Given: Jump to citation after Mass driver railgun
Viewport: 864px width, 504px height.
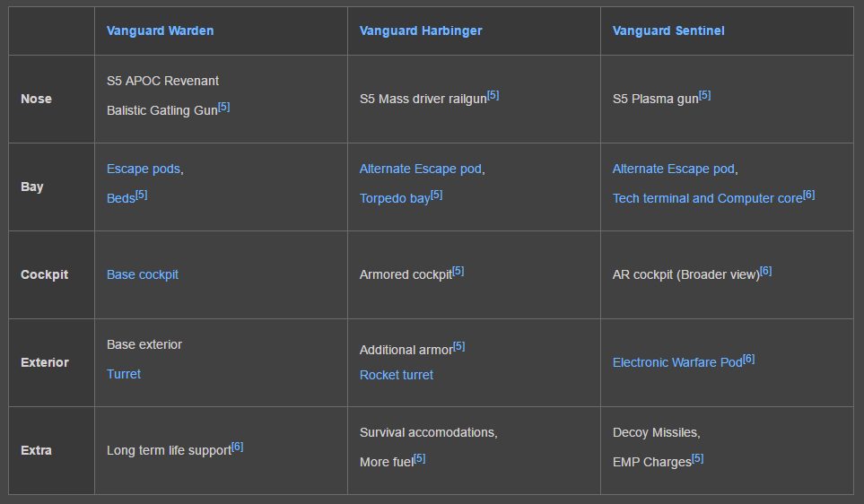Looking at the screenshot, I should [x=493, y=95].
